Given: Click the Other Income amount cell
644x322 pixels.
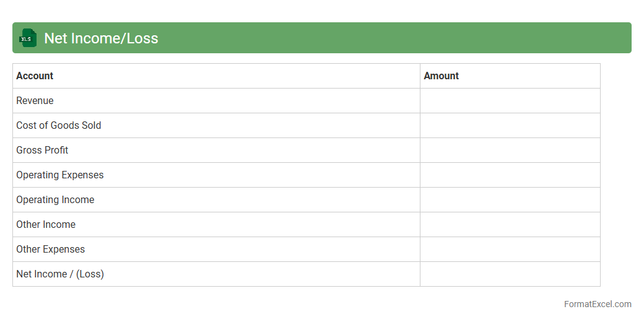Looking at the screenshot, I should [510, 225].
